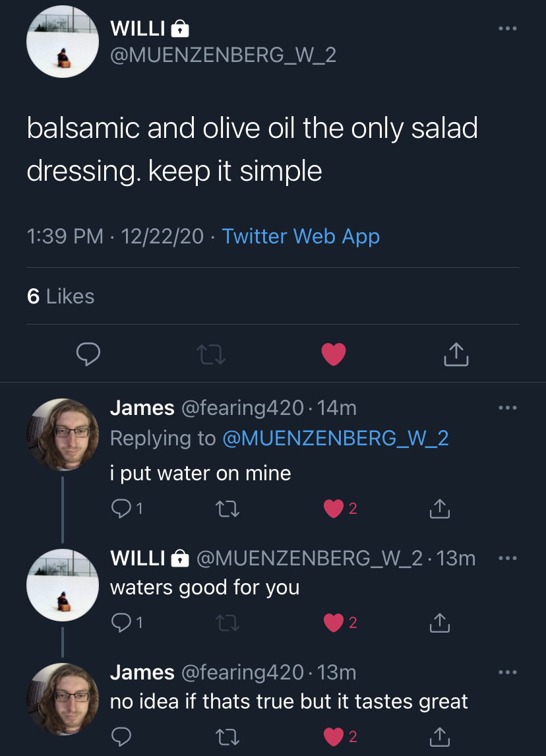This screenshot has width=546, height=756.
Task: Share the main balsamic tweet
Action: (456, 355)
